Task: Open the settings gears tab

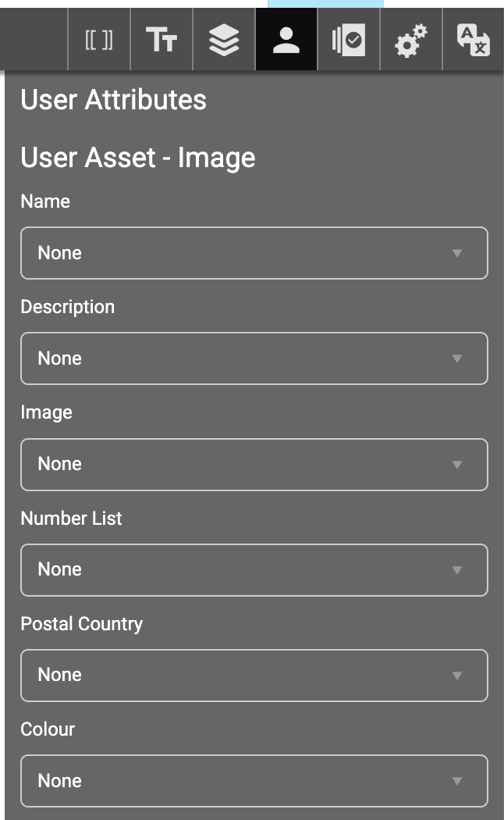Action: click(x=411, y=41)
